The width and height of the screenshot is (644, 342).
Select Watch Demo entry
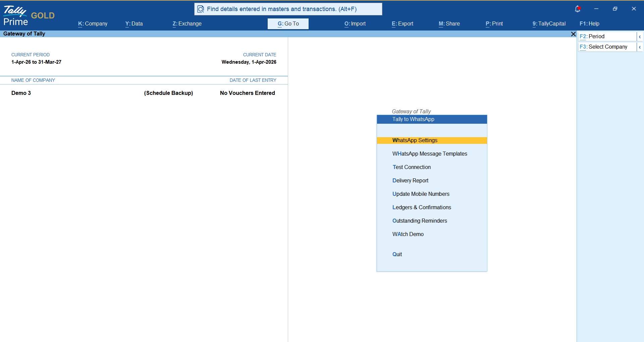(408, 234)
